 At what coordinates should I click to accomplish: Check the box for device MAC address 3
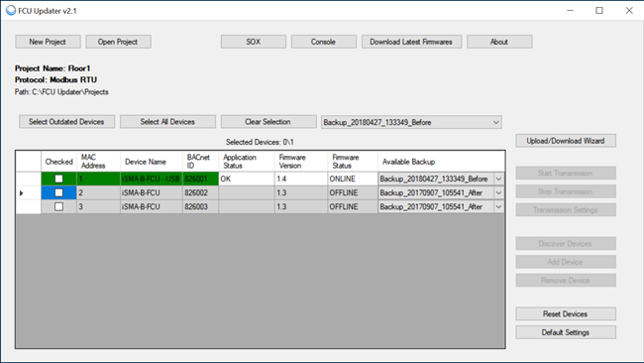tap(58, 206)
